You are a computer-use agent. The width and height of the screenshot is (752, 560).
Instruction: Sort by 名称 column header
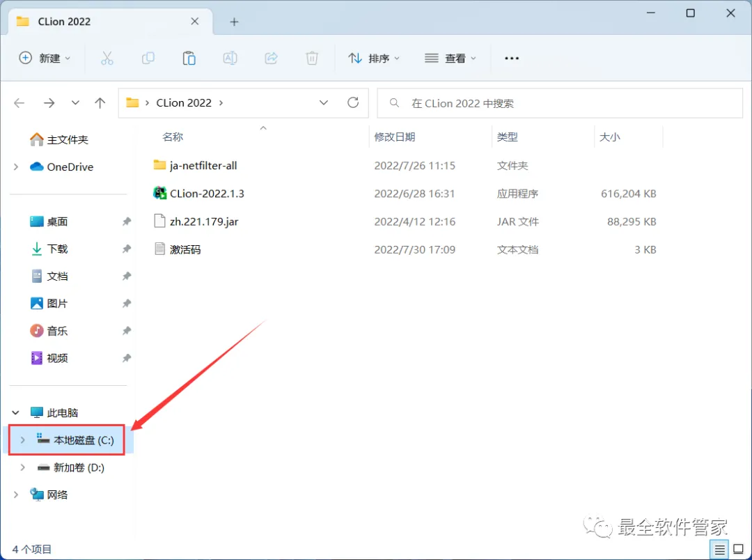[173, 137]
